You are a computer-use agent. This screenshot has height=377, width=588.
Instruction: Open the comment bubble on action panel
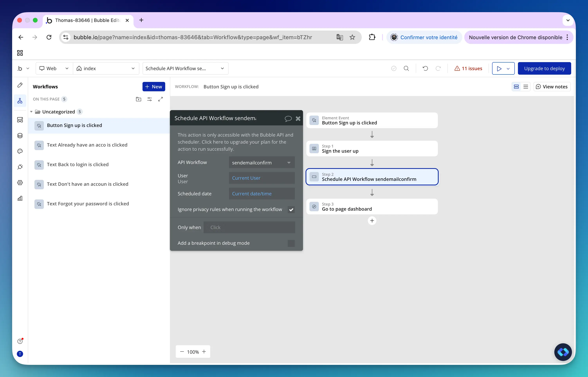tap(288, 119)
